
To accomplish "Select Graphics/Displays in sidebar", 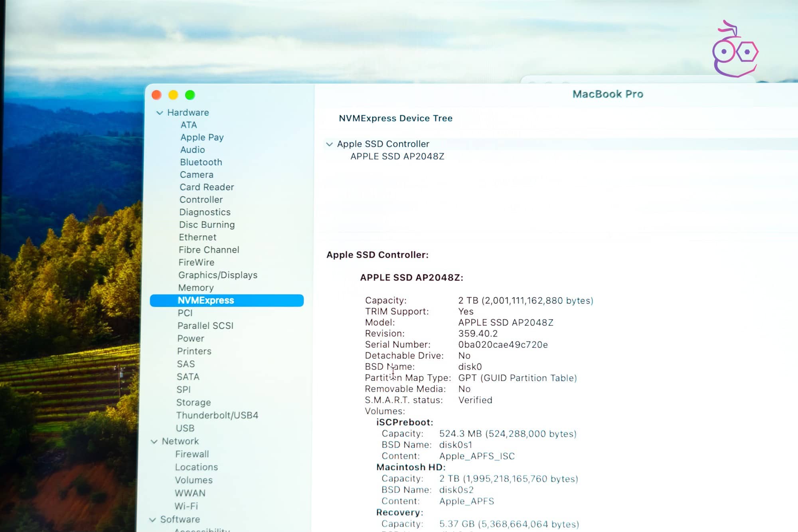I will click(x=217, y=275).
